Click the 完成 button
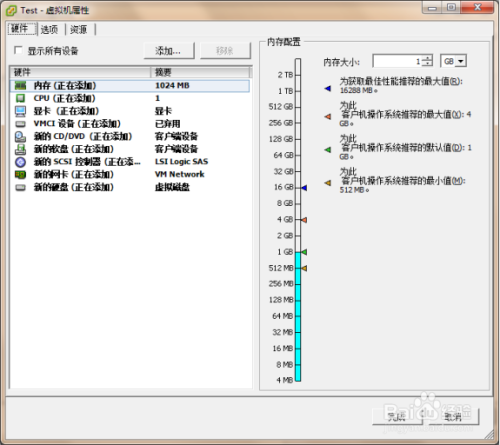The image size is (500, 445). pos(397,417)
